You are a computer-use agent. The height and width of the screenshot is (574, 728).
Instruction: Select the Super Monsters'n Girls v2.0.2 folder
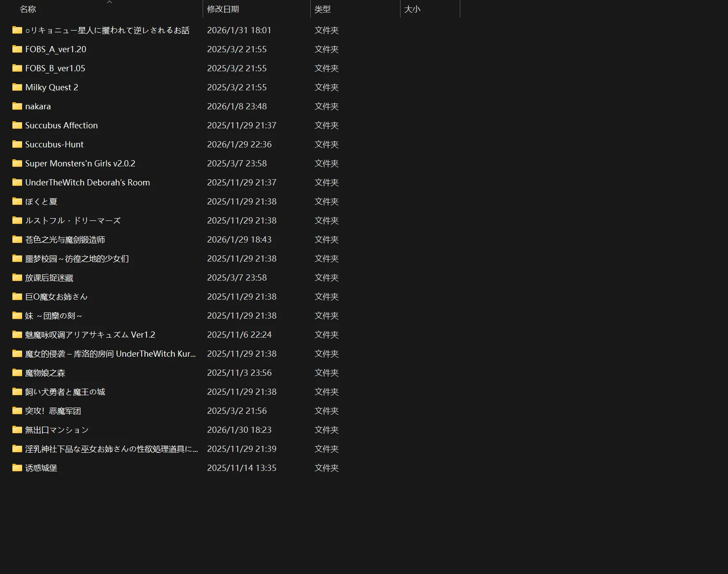(80, 163)
